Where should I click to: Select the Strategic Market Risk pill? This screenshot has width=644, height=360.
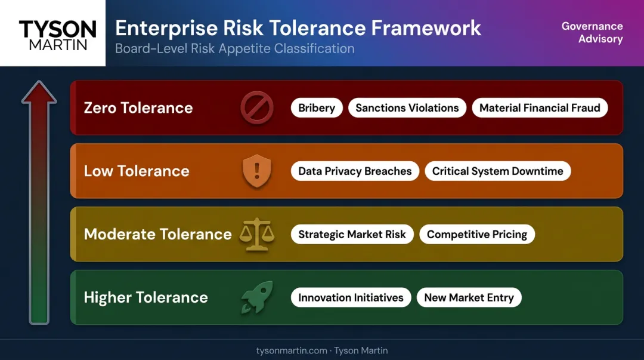coord(352,234)
